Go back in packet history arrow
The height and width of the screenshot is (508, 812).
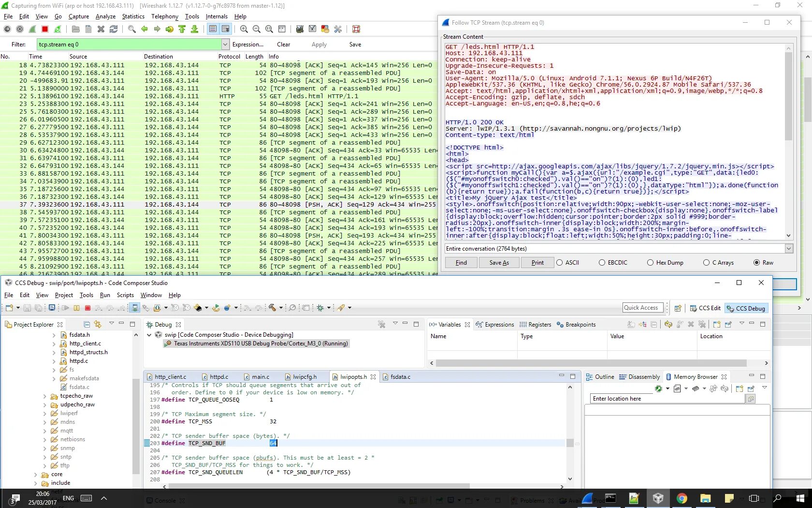coord(144,29)
